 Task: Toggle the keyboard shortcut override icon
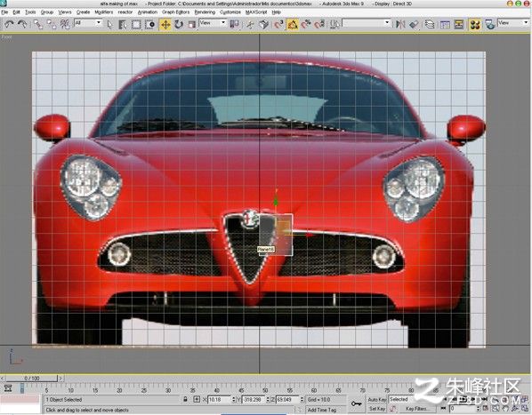coord(263,24)
